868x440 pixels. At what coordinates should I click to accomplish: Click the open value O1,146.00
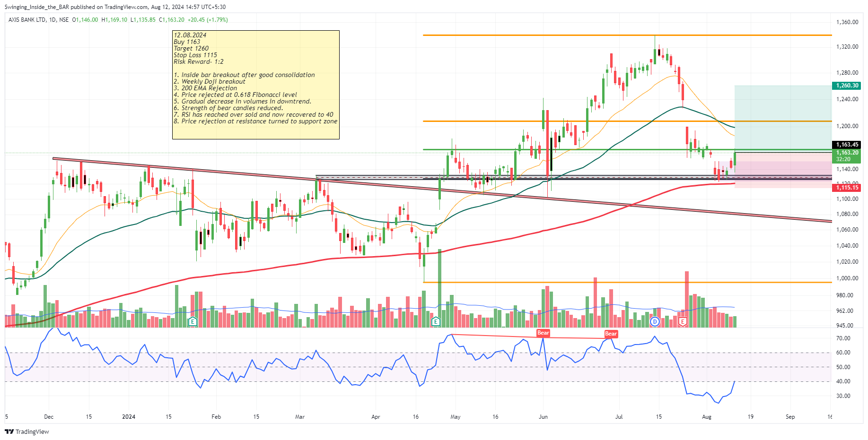(85, 20)
